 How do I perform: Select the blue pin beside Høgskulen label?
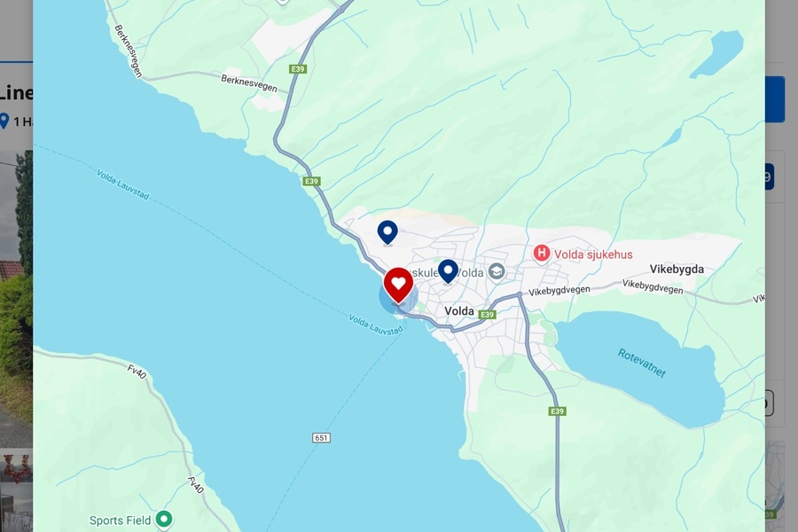(448, 270)
